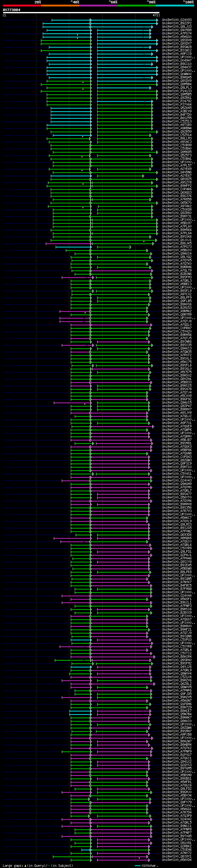Click hit name UniRef100_Q8VZA1
The height and width of the screenshot is (868, 197).
point(177,379)
